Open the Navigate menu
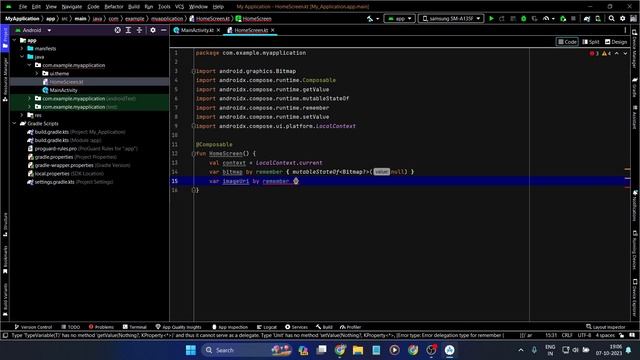Viewport: 640px width, 360px height. pos(72,7)
